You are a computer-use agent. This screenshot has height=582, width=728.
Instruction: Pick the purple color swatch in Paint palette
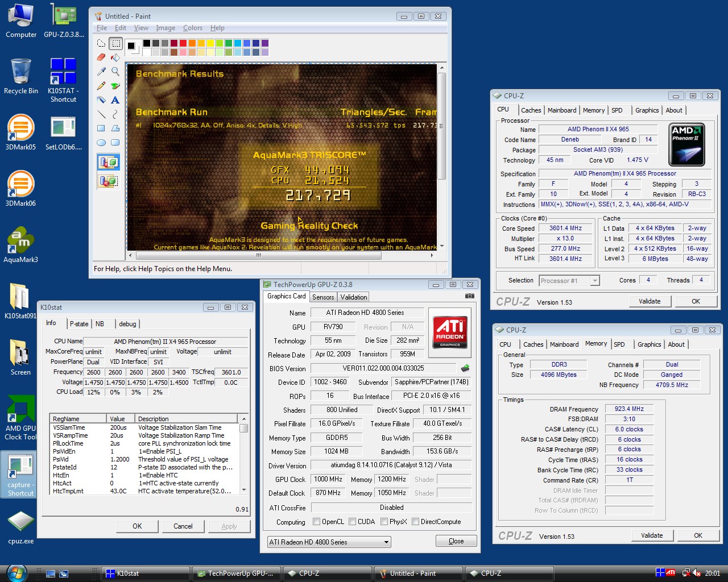click(x=265, y=43)
